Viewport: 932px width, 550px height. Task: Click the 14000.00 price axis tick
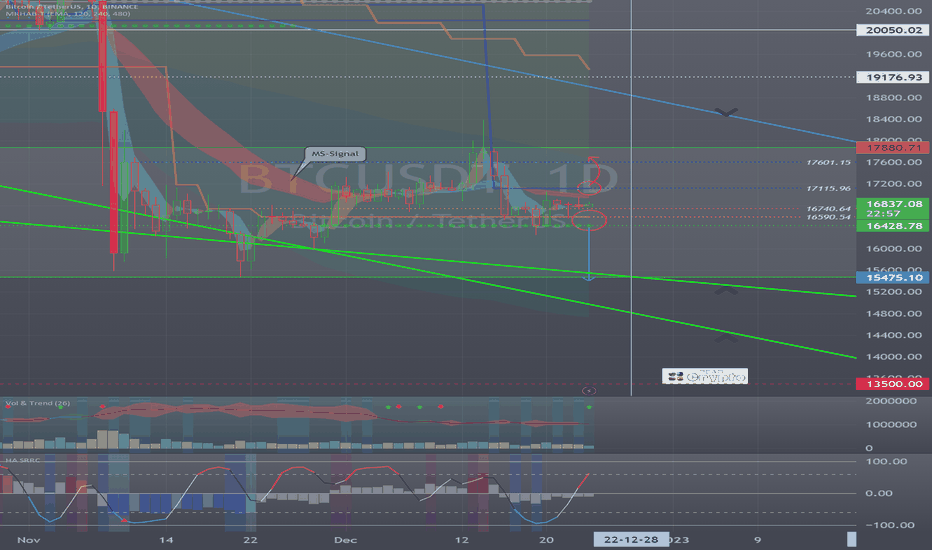tap(893, 357)
